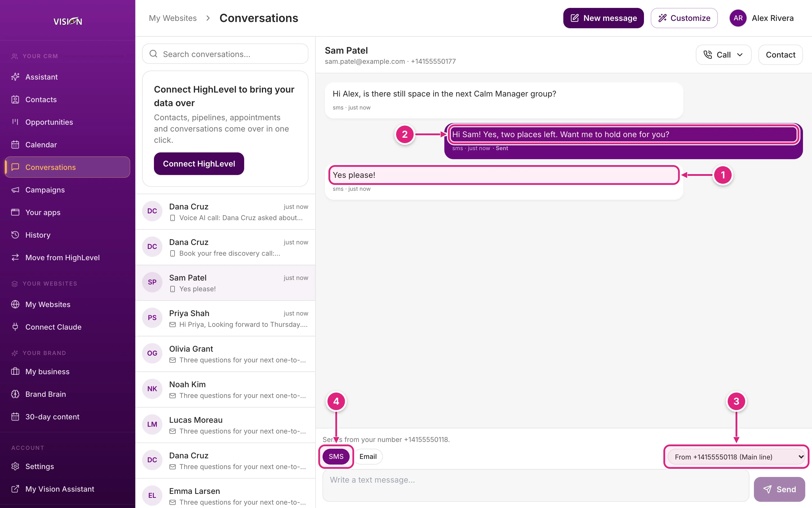Switch the composer to Email

click(368, 456)
